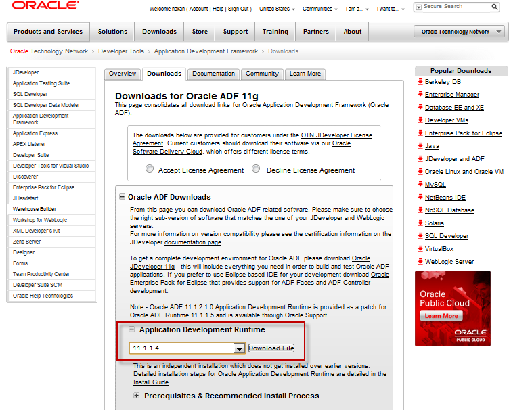
Task: Click the download arrow icon beside Developer VMs
Action: point(420,120)
